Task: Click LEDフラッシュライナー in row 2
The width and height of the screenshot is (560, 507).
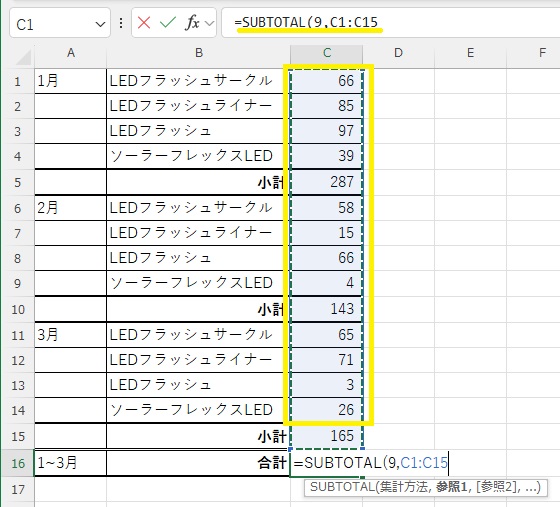Action: [x=191, y=106]
